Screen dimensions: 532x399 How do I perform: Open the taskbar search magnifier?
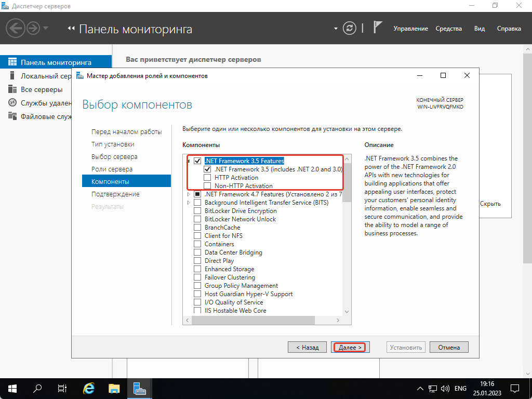[x=37, y=389]
